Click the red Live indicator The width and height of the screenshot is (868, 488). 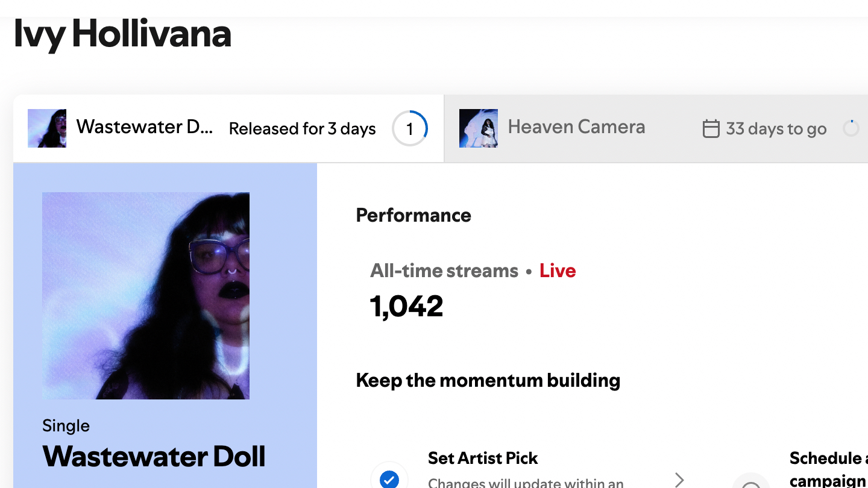pos(558,271)
